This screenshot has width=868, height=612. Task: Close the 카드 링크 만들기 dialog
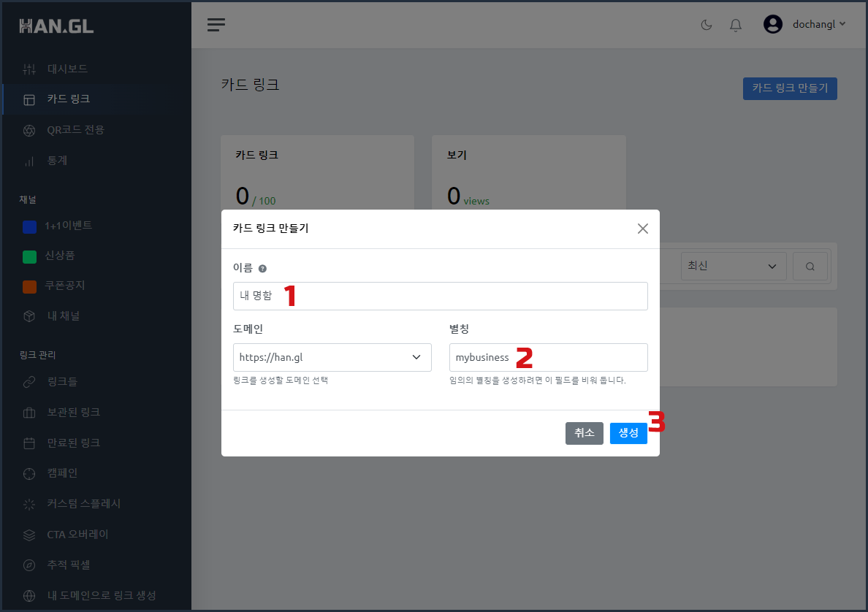[642, 229]
